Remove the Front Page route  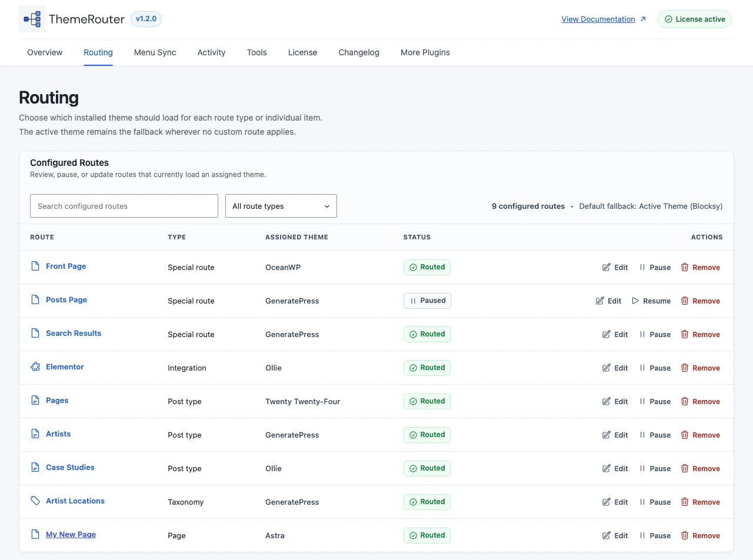[x=701, y=268]
